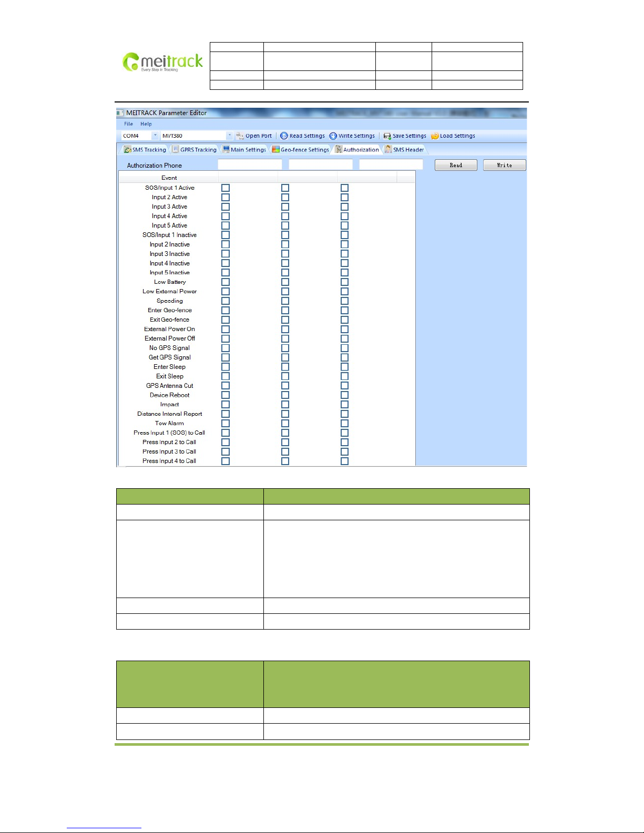
Task: Select the 'Input 5 Inactive' event row label
Action: [x=169, y=273]
